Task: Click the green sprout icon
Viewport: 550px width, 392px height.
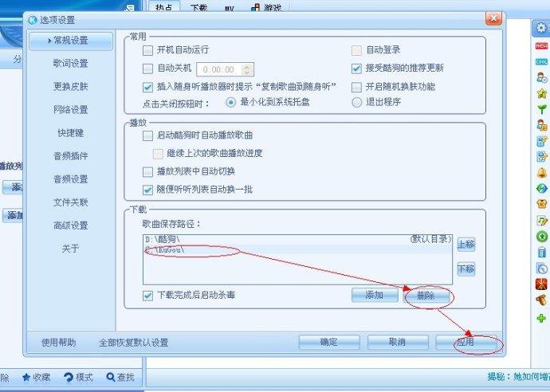Action: (541, 109)
